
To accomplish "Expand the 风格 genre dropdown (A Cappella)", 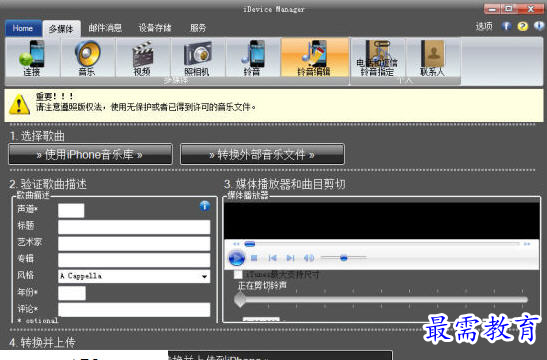I will point(204,276).
